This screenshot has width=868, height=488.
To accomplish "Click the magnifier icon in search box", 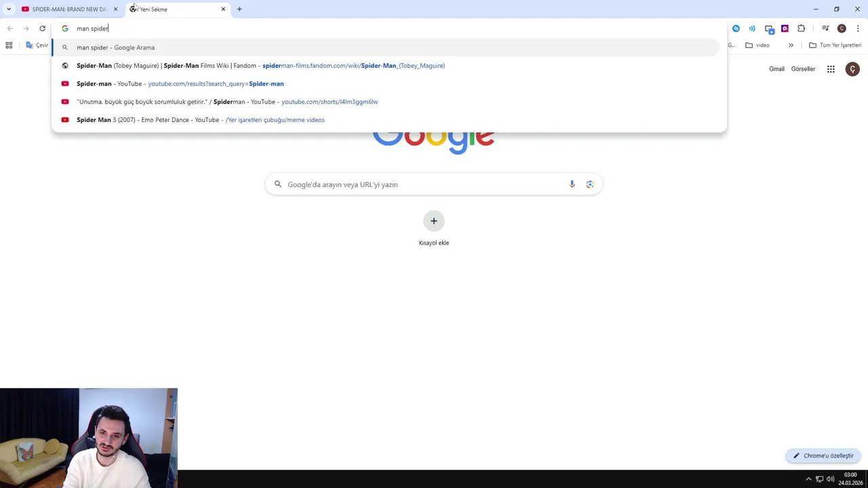I will pos(278,184).
